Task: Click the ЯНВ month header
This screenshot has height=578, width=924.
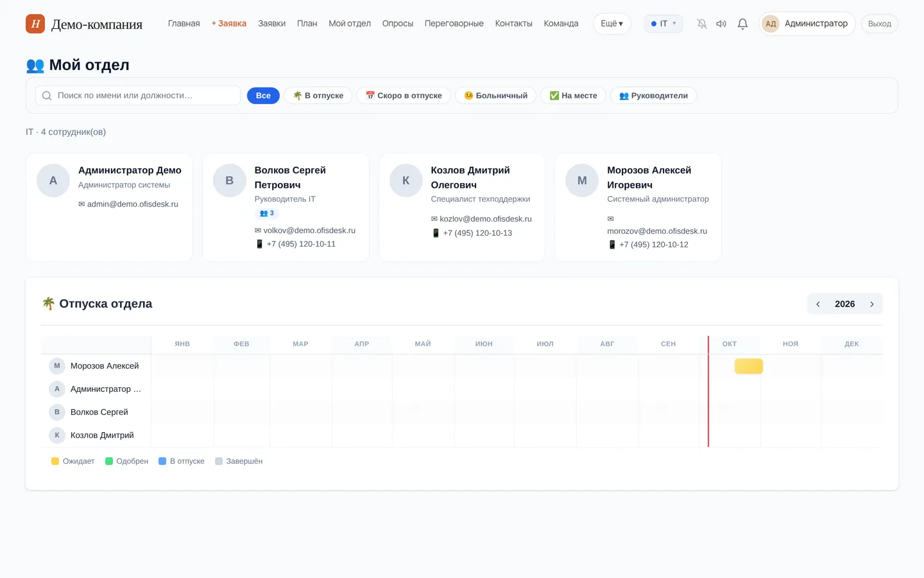Action: 182,344
